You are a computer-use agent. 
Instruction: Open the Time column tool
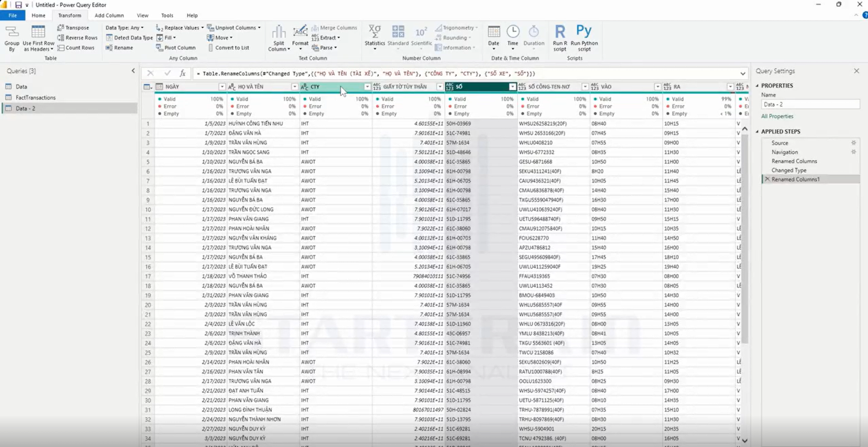click(513, 36)
